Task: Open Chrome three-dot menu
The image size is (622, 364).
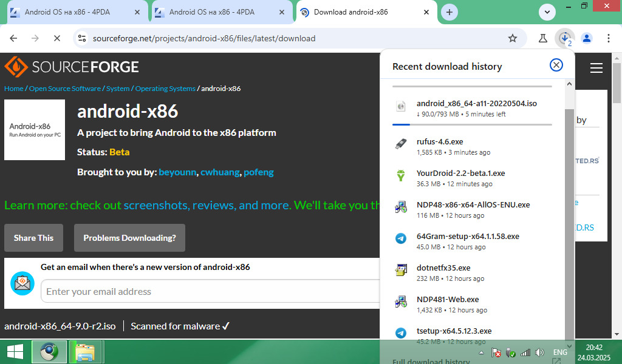Action: pos(608,38)
